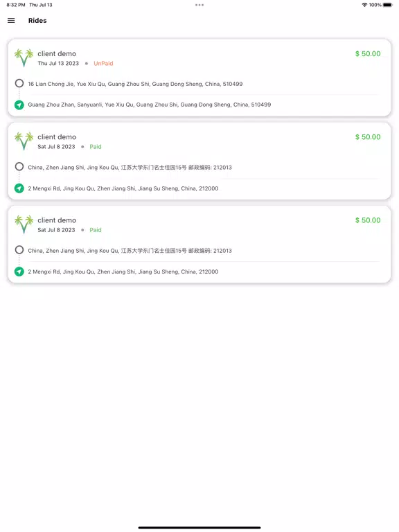Screen dimensions: 399x532
Task: Select $ 50.00 fare on the unpaid ride
Action: tap(368, 53)
